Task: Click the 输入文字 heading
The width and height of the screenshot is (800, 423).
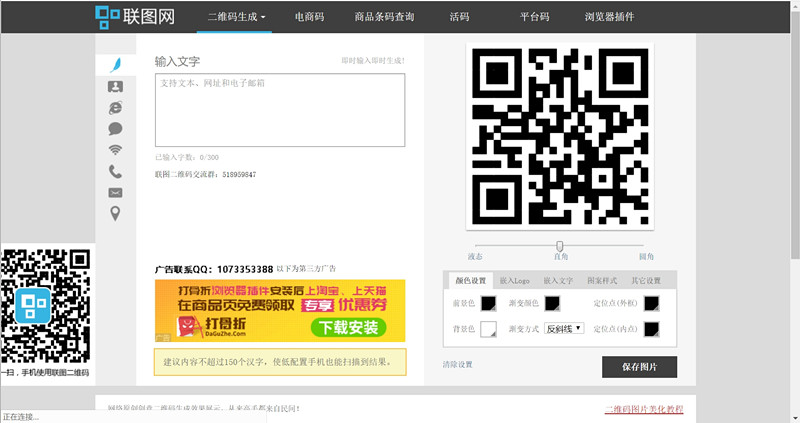Action: (177, 61)
